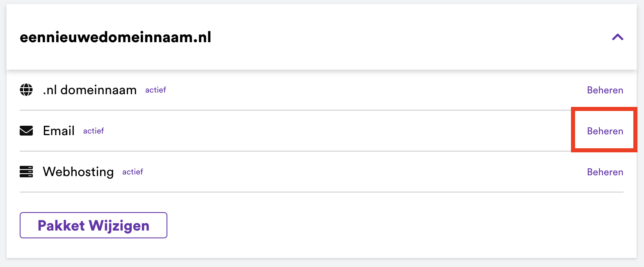Manage Webhosting via its Beheren link
The image size is (644, 267).
pyautogui.click(x=605, y=172)
